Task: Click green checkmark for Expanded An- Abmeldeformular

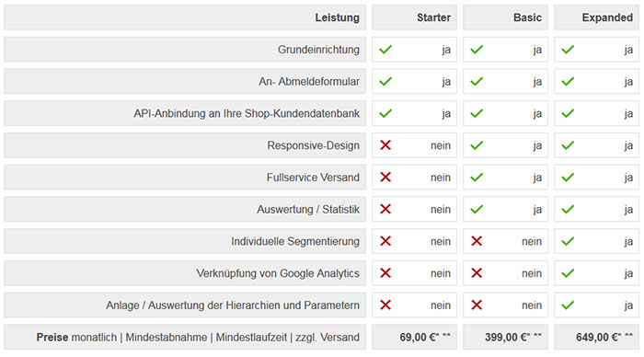Action: point(568,81)
